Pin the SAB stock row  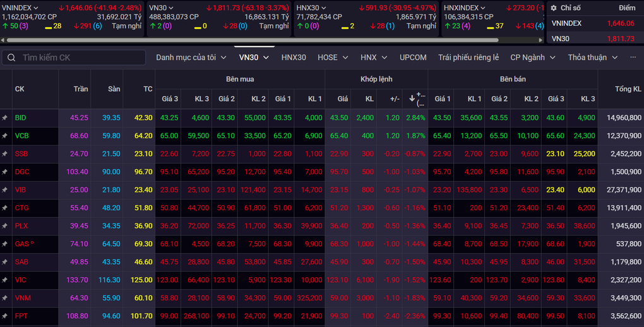(x=4, y=262)
